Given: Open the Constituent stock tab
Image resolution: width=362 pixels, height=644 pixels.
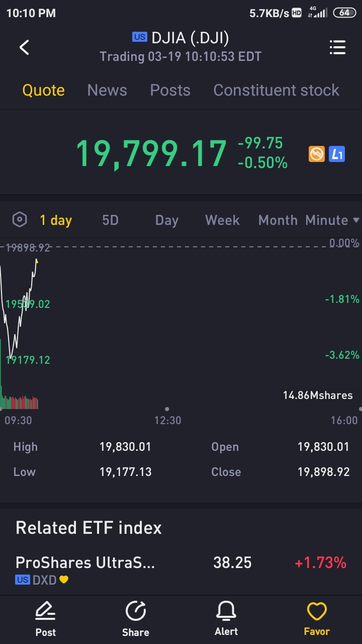Looking at the screenshot, I should [x=276, y=91].
